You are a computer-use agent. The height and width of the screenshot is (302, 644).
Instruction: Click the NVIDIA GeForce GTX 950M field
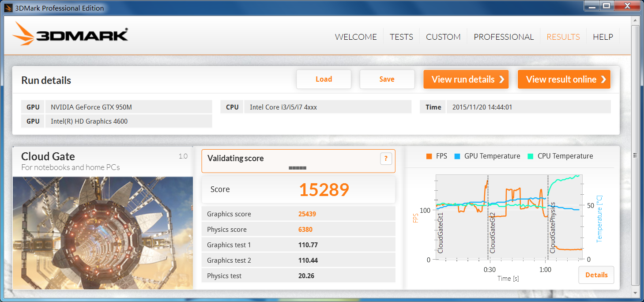click(x=128, y=107)
